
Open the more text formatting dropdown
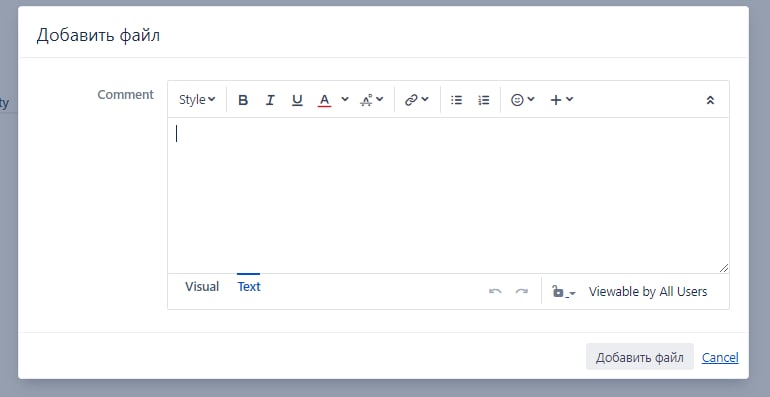tap(372, 100)
